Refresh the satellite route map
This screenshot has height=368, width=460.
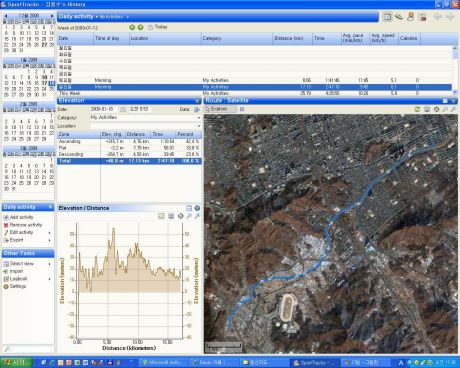(x=417, y=109)
